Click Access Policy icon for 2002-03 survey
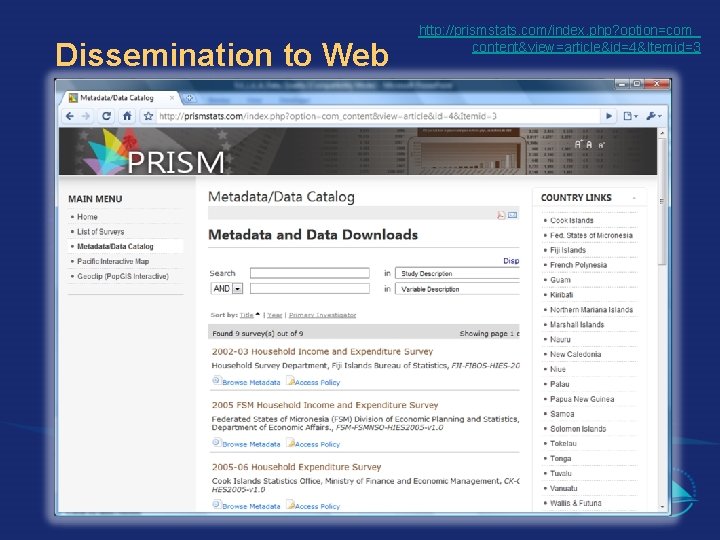Viewport: 720px width, 540px height. (290, 381)
